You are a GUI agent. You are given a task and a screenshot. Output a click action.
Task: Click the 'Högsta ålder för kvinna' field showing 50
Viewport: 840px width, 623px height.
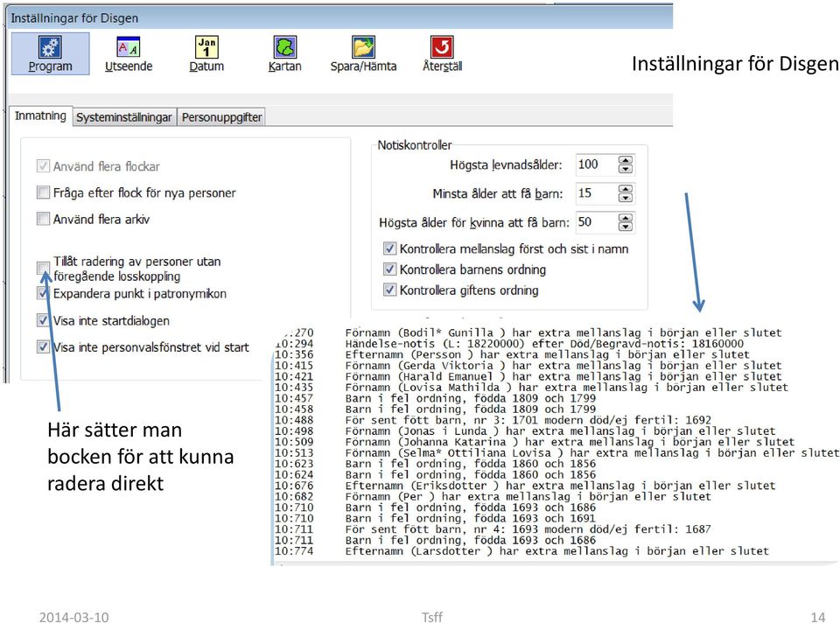596,222
